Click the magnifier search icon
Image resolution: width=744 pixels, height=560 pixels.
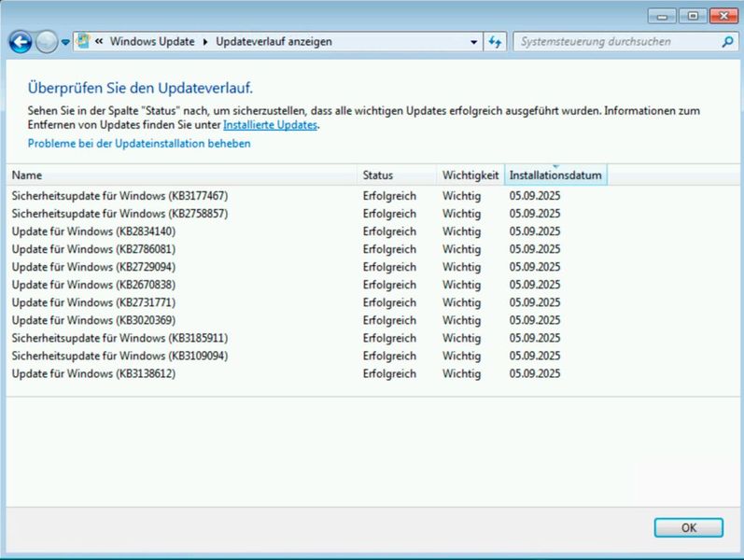tap(727, 42)
